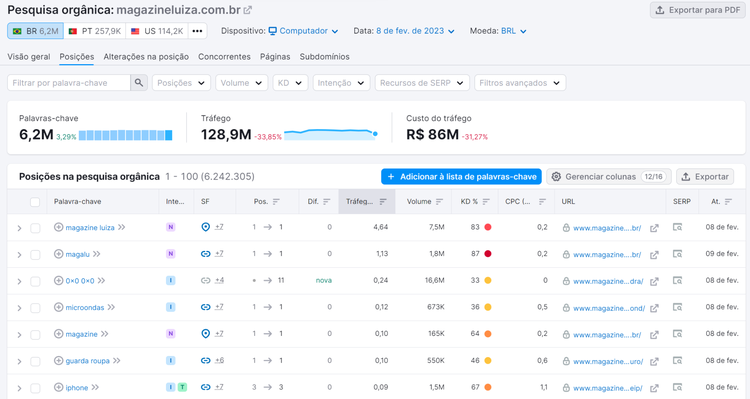Select the PT 257,9K database

[95, 31]
